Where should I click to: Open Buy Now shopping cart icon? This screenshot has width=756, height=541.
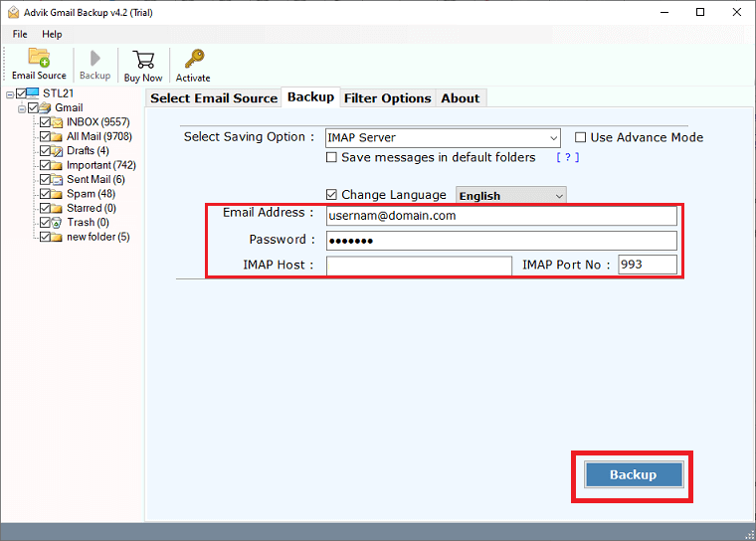(143, 60)
